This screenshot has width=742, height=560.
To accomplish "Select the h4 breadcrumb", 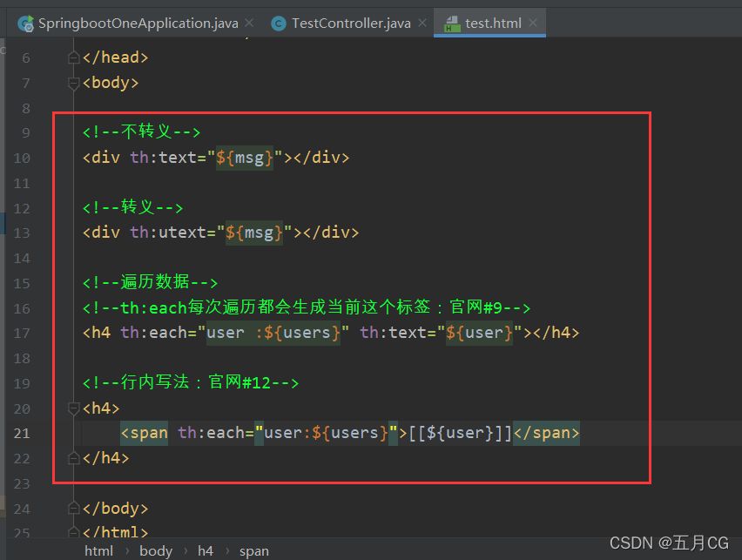I will point(206,551).
